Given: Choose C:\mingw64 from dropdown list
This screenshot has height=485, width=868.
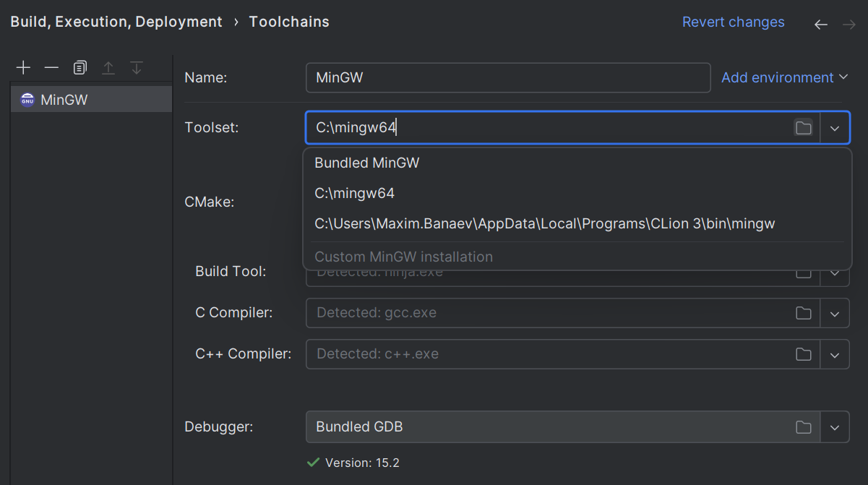Looking at the screenshot, I should coord(577,194).
